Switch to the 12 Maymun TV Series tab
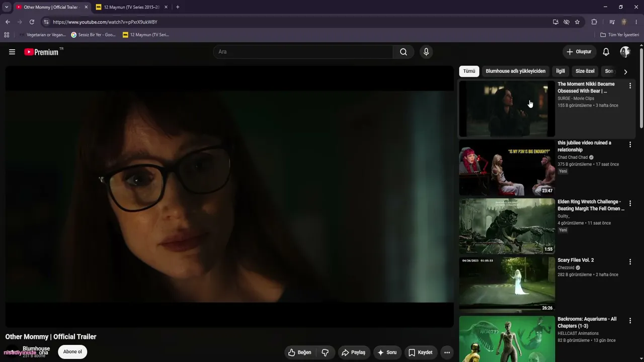Image resolution: width=644 pixels, height=362 pixels. 132,7
